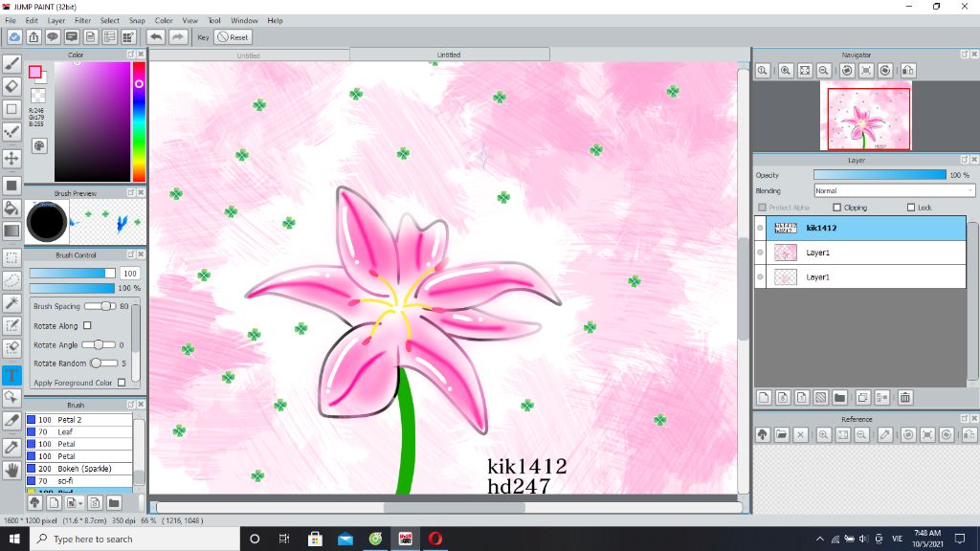Screen dimensions: 980x551
Task: Click the Navigator flower thumbnail
Action: coord(866,116)
